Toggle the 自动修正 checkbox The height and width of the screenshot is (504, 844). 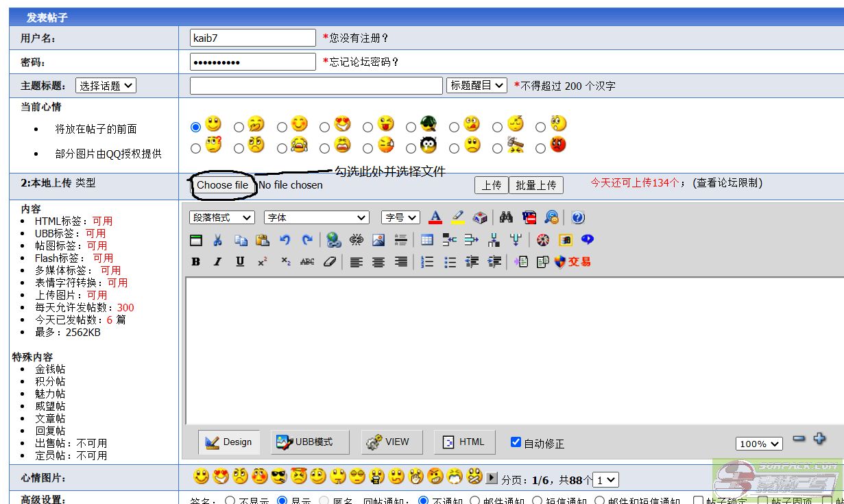click(x=516, y=442)
